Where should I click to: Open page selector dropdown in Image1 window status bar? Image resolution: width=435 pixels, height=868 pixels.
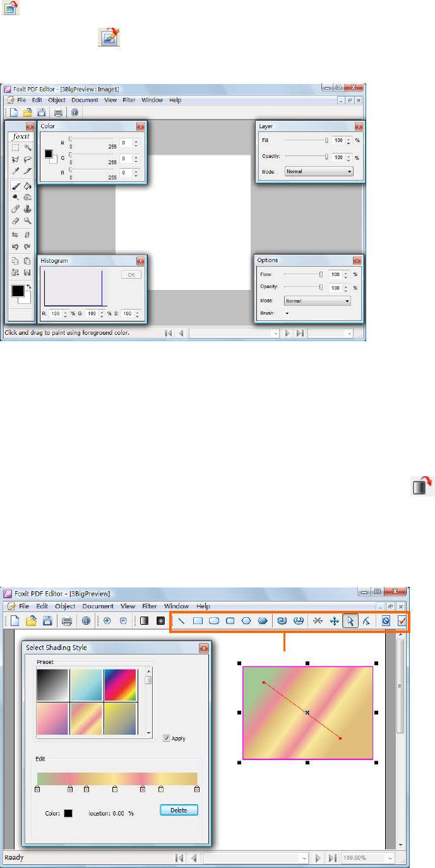[234, 333]
